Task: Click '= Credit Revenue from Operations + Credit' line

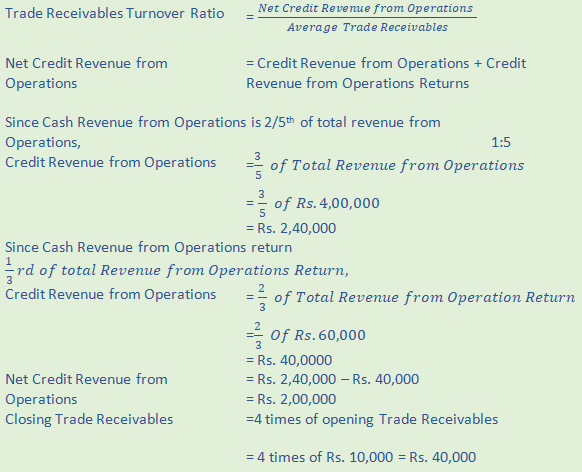Action: tap(386, 63)
